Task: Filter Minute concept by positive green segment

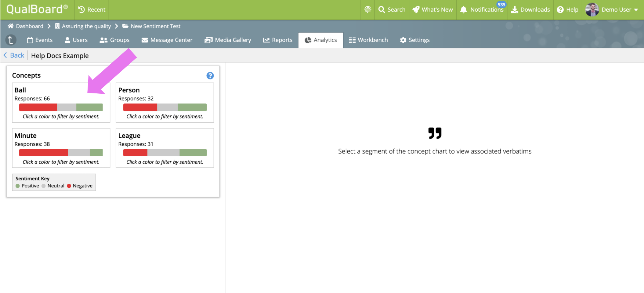Action: tap(96, 153)
